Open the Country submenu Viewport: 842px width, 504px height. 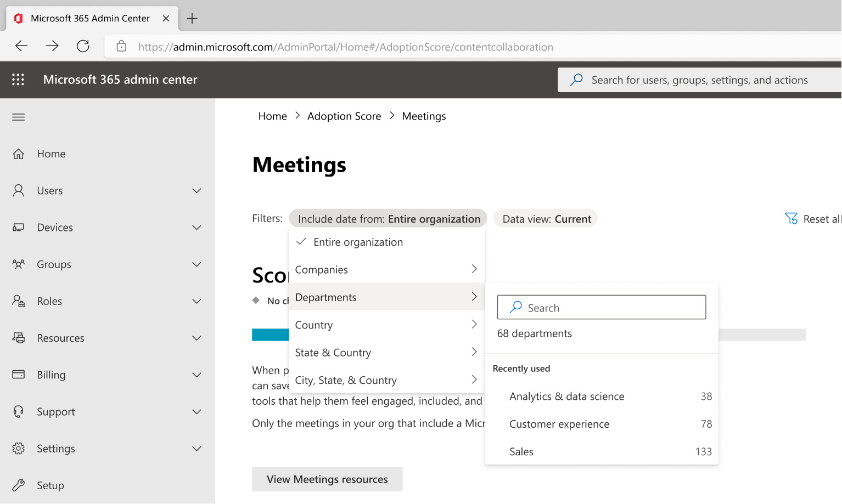pyautogui.click(x=387, y=325)
